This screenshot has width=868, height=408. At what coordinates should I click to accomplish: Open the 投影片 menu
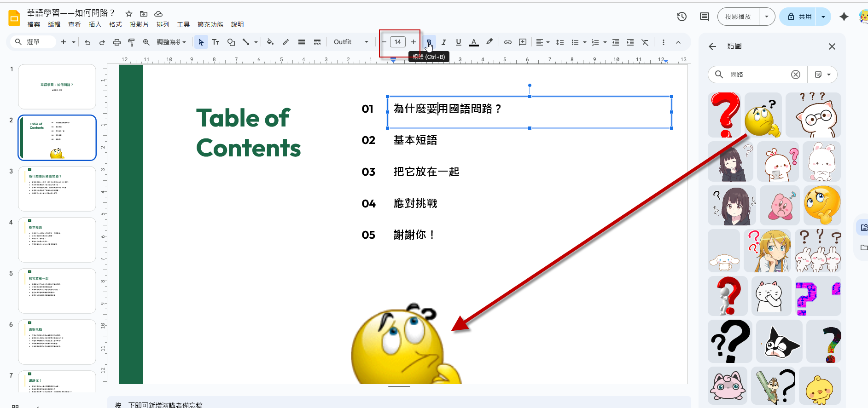click(x=139, y=24)
